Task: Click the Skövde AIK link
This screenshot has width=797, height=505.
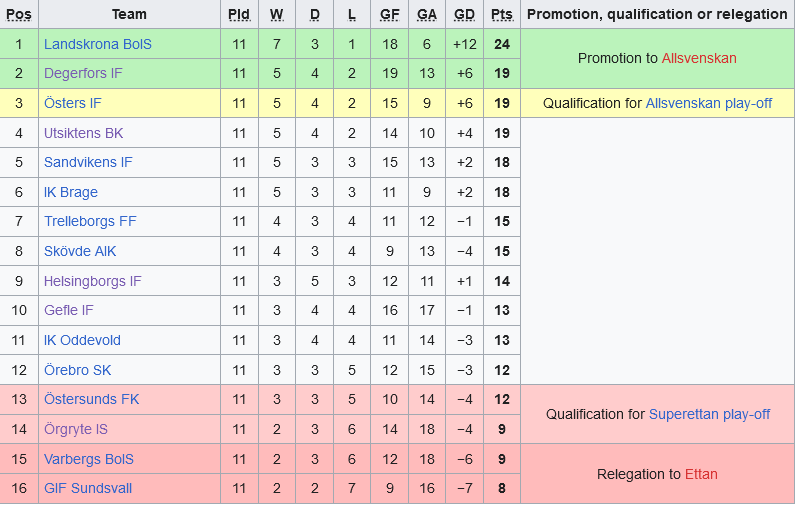Action: pos(83,251)
